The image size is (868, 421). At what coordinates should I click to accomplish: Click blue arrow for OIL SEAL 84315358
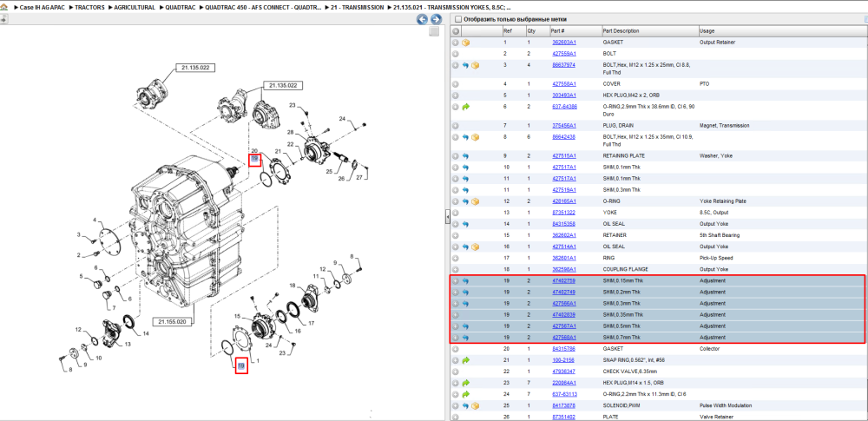point(465,224)
